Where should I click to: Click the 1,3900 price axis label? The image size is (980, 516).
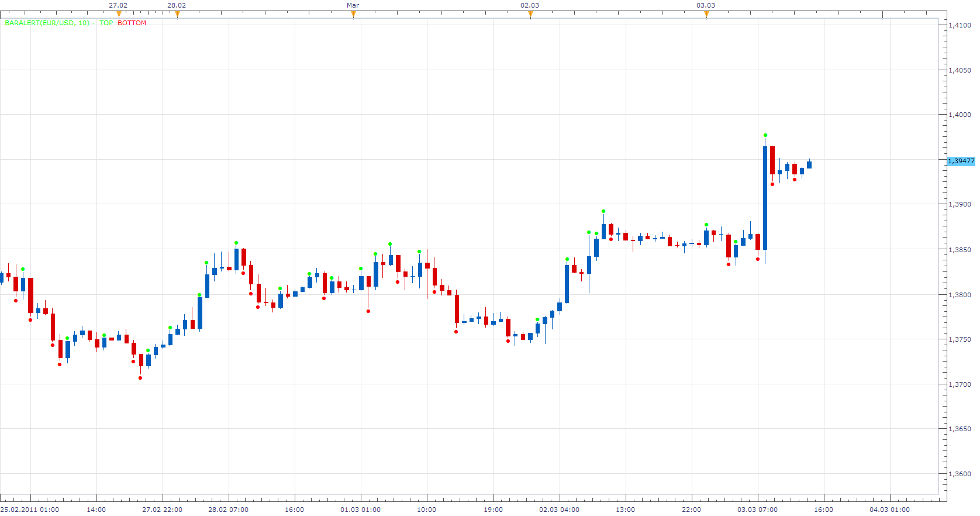point(960,204)
